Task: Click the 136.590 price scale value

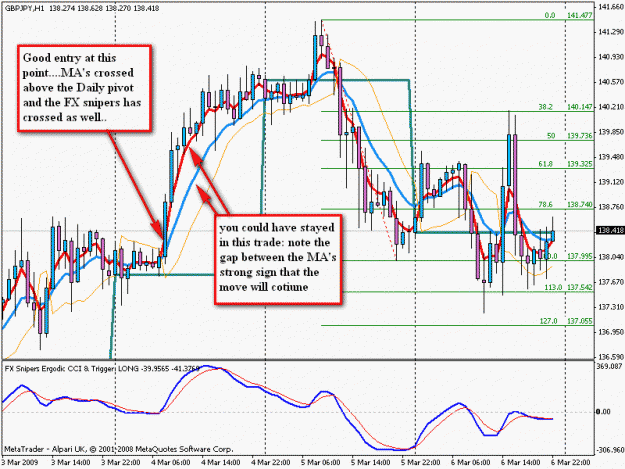Action: (611, 357)
